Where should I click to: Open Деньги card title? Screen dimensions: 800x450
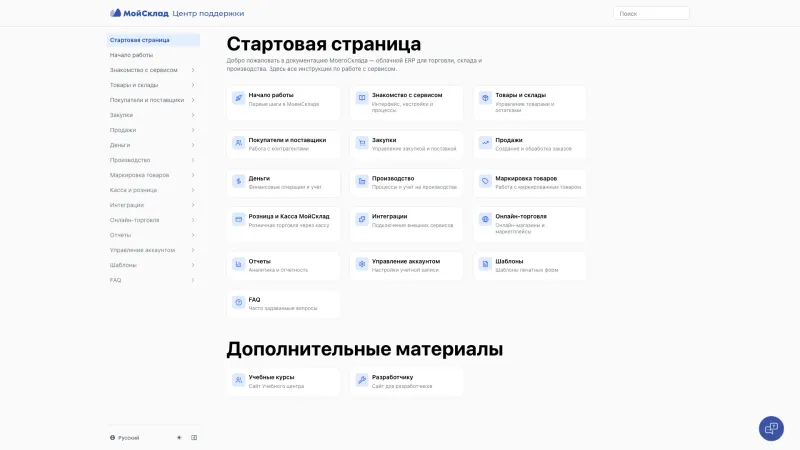[259, 179]
